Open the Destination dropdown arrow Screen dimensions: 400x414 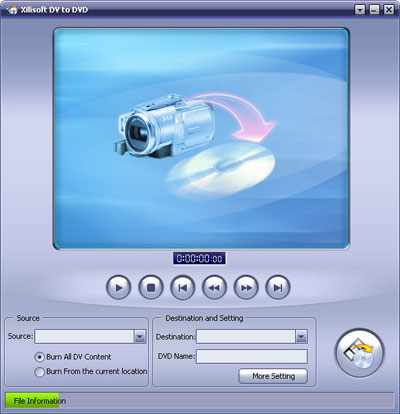coord(301,337)
